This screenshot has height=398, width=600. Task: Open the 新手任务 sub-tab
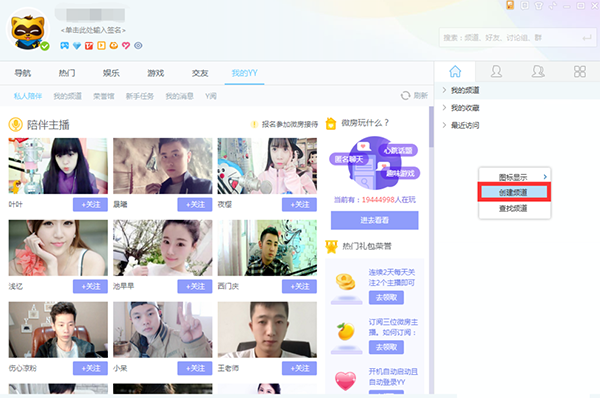[140, 96]
